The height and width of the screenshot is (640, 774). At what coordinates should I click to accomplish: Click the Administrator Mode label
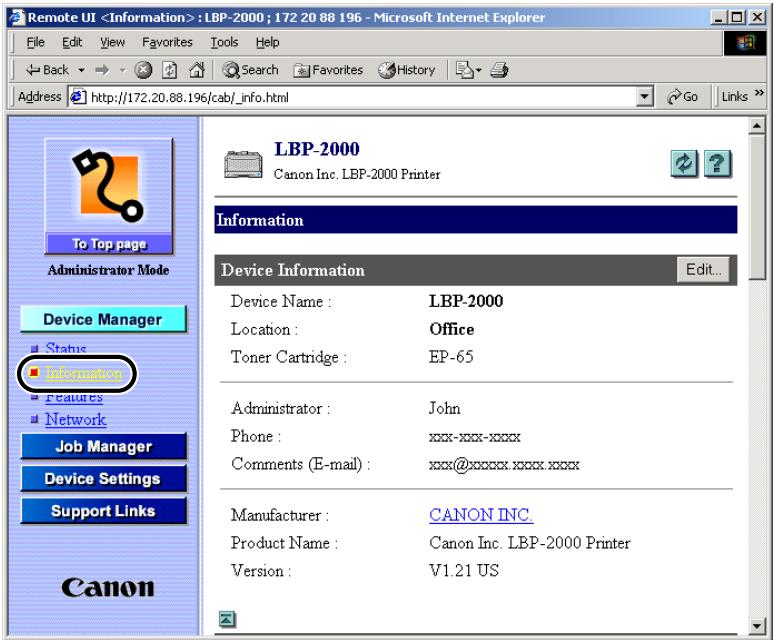[x=109, y=270]
